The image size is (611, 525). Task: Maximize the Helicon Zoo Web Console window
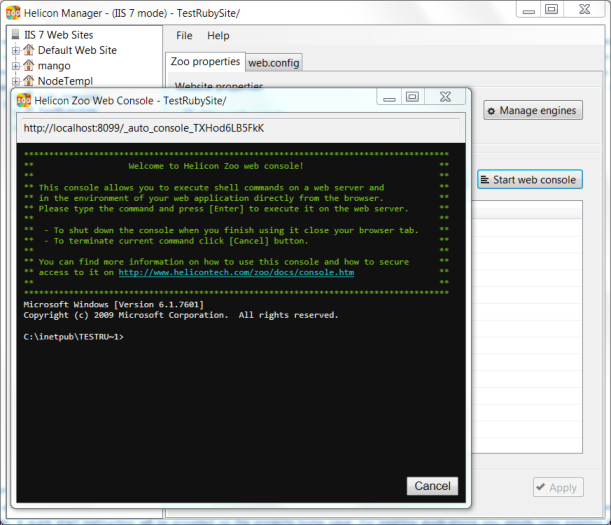[412, 97]
